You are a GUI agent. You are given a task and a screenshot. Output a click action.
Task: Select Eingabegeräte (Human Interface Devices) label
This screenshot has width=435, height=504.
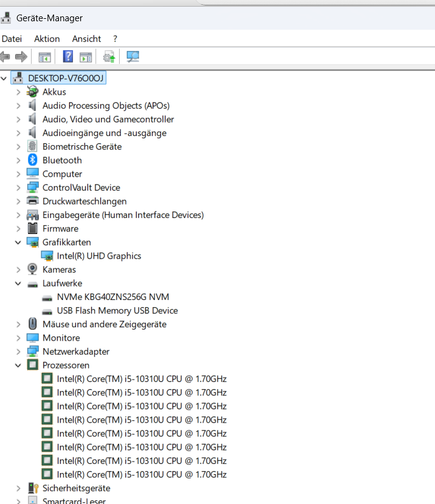[x=123, y=215]
